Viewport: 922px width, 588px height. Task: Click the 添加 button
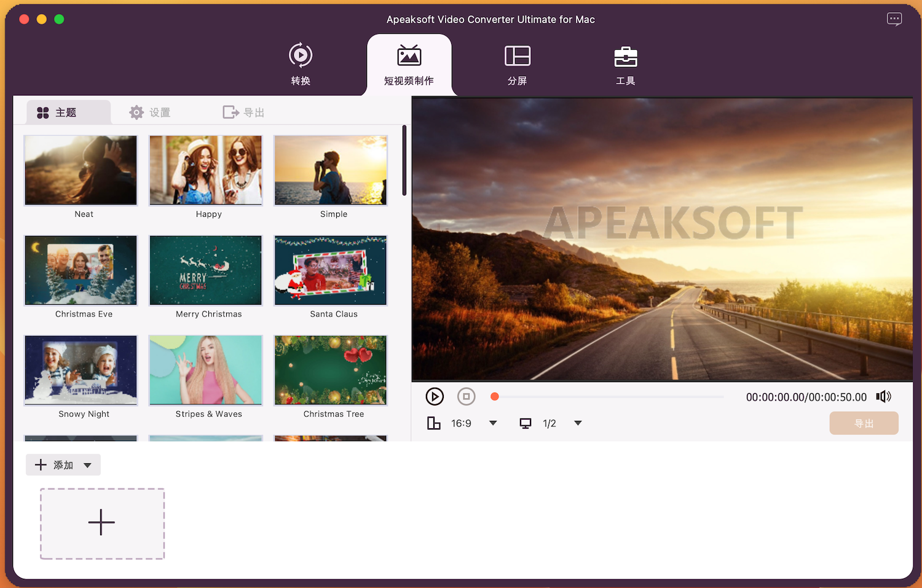tap(55, 465)
